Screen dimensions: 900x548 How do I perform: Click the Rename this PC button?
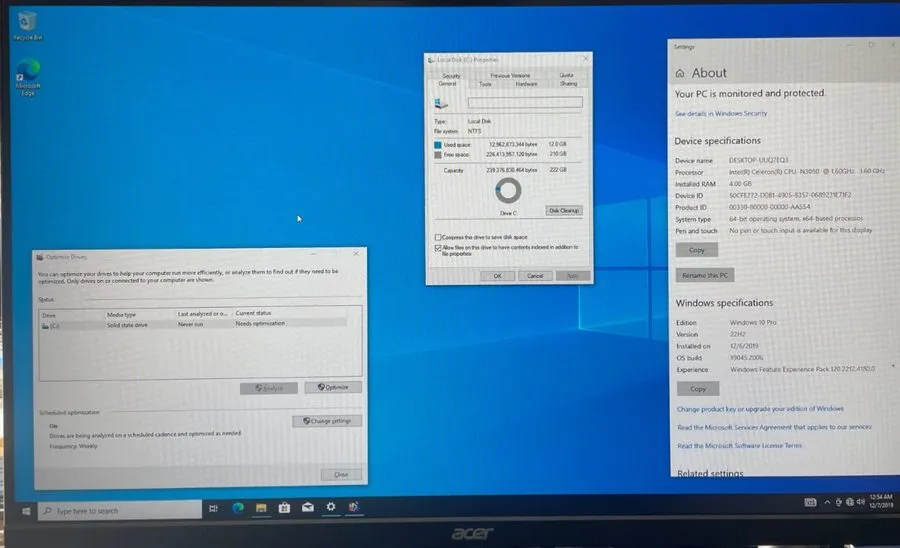(x=704, y=275)
